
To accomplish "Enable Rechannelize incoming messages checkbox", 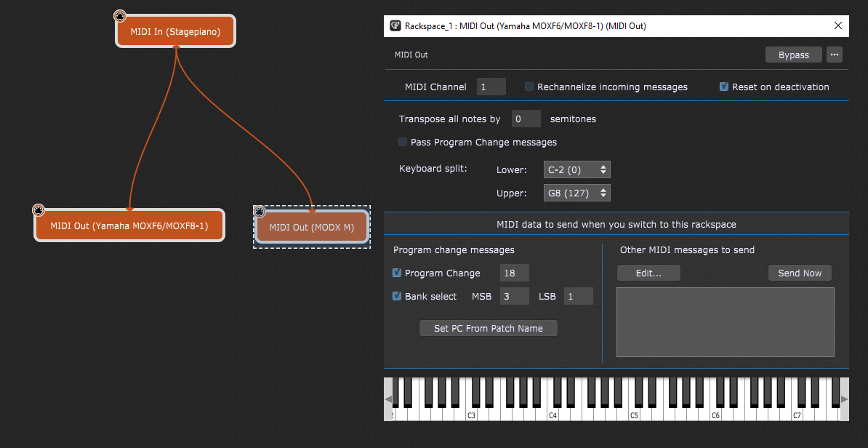I will 529,87.
